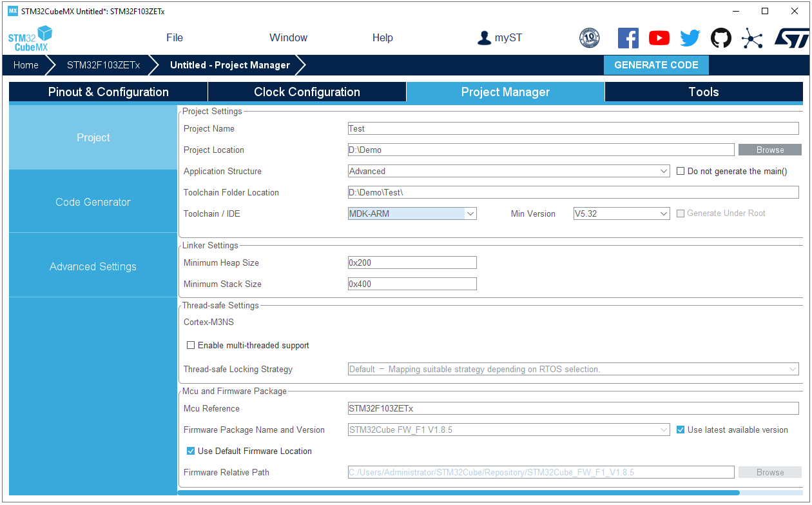Open the YouTube icon

coord(659,38)
